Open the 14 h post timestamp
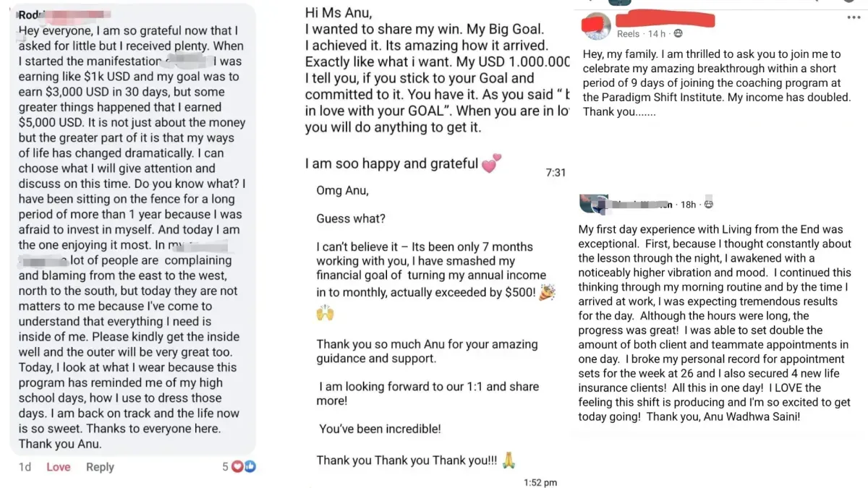Screen dimensions: 868x488 pos(657,34)
